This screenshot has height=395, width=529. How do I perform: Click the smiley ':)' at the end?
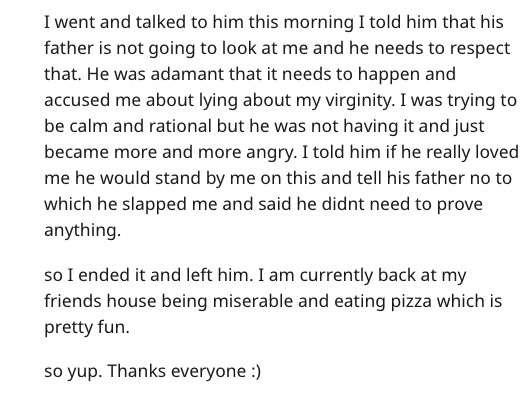click(256, 371)
